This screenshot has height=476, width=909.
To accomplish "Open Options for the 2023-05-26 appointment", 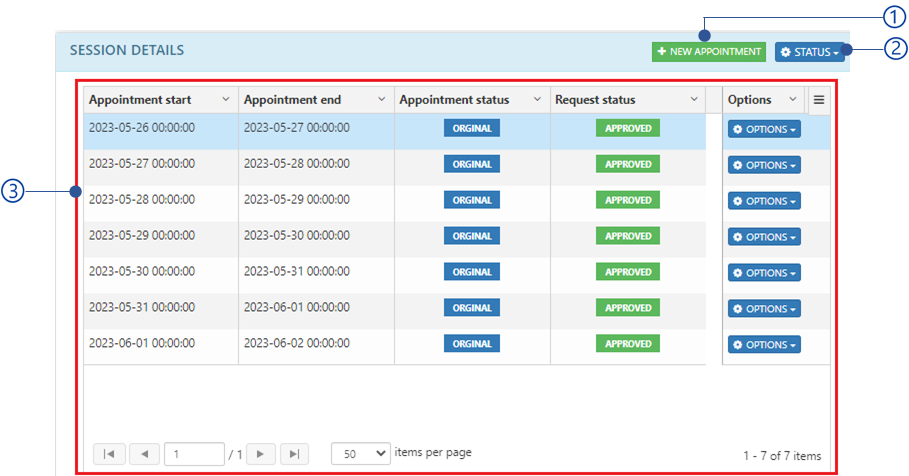I will click(x=764, y=129).
